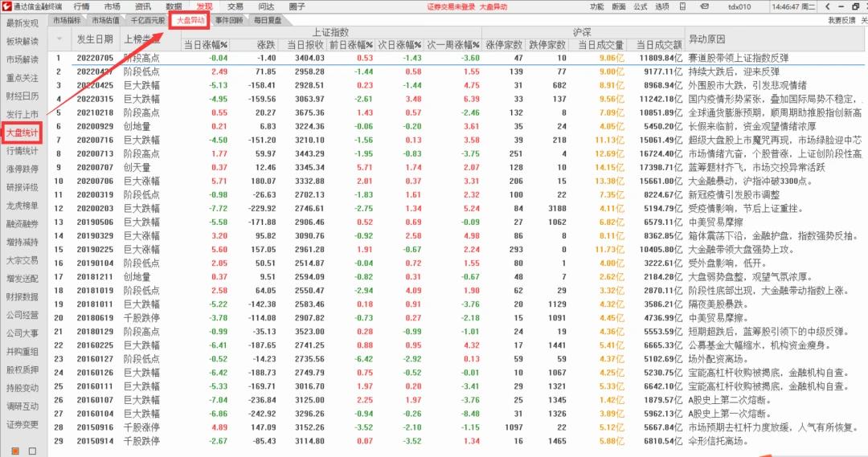Open the 行情 menu
Viewport: 868px width, 457px height.
81,6
